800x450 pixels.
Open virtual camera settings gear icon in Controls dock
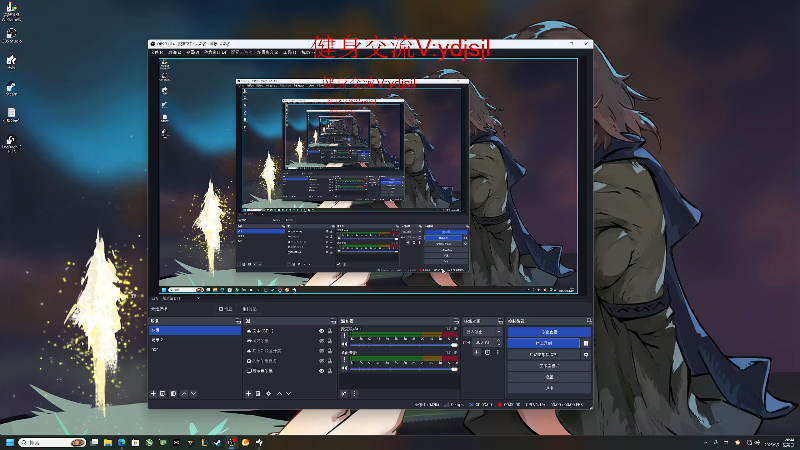[586, 354]
